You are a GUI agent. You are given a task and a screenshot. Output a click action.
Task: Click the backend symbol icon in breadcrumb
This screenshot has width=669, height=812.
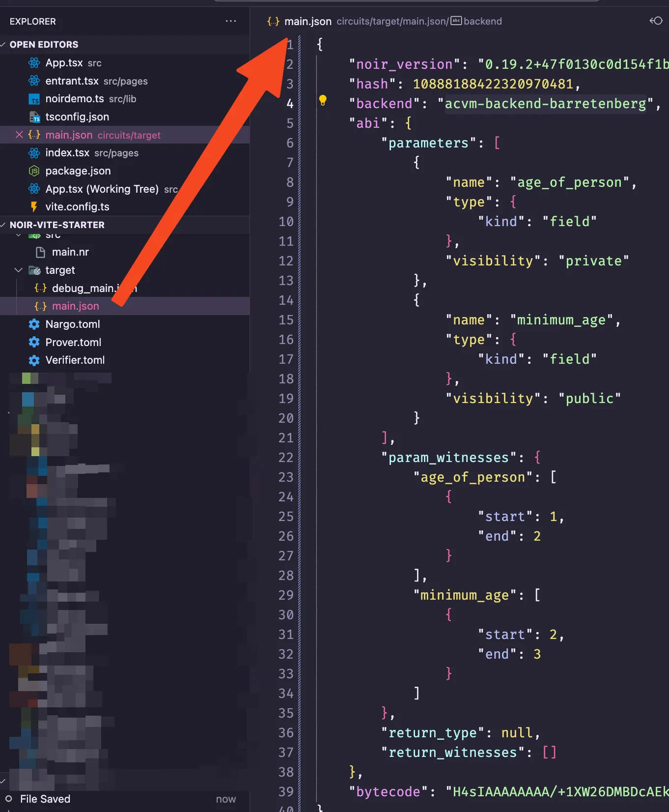pyautogui.click(x=456, y=21)
